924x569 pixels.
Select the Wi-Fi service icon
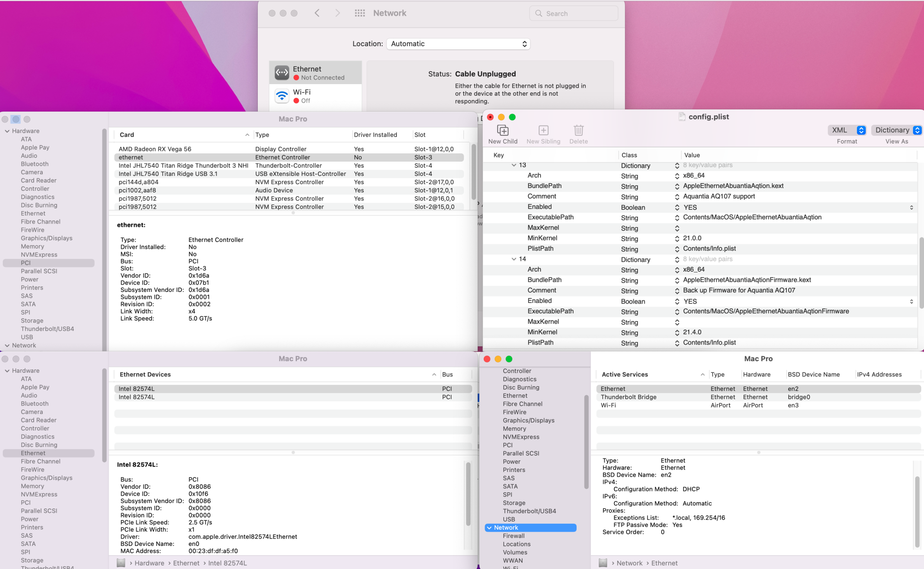point(282,96)
